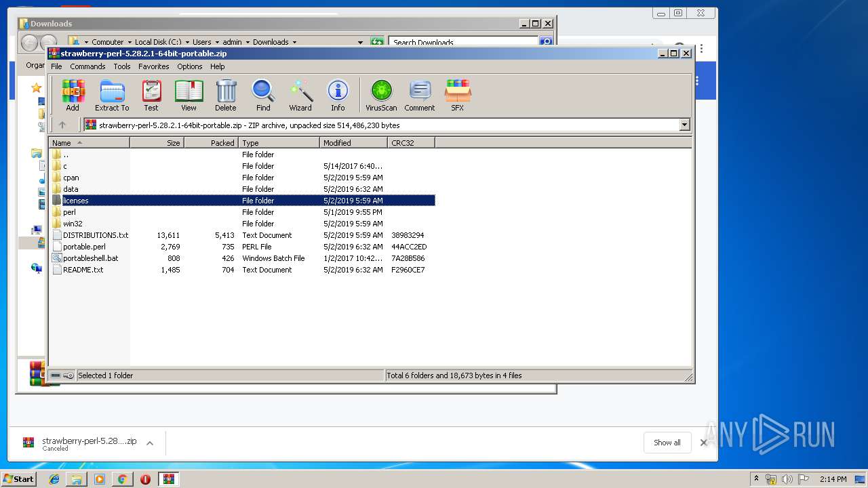Sort by Type column header

[x=279, y=142]
